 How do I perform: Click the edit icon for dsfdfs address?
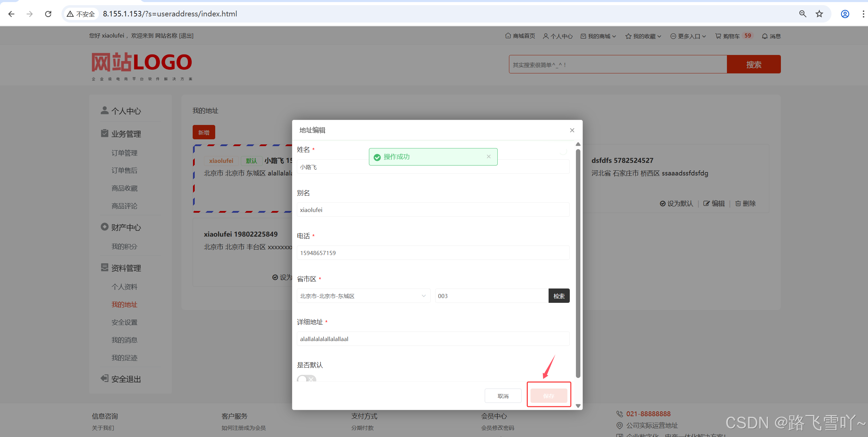(706, 203)
